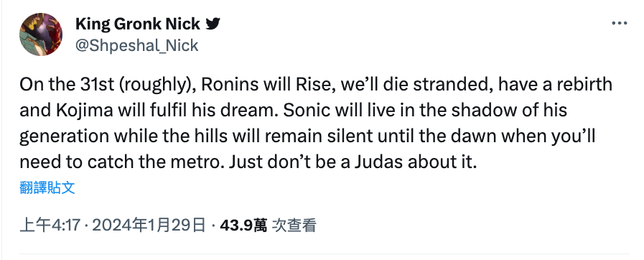Click the Twitter bird badge beside the name

pos(213,24)
